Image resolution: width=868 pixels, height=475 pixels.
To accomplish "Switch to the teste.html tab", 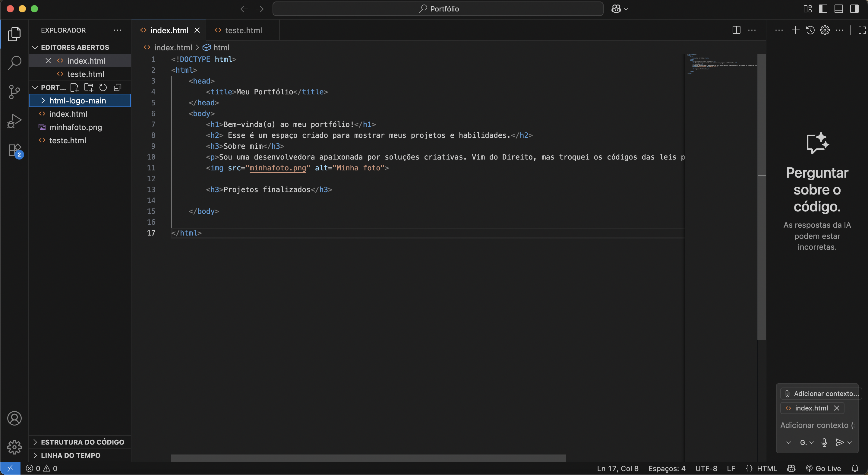I will [x=243, y=30].
